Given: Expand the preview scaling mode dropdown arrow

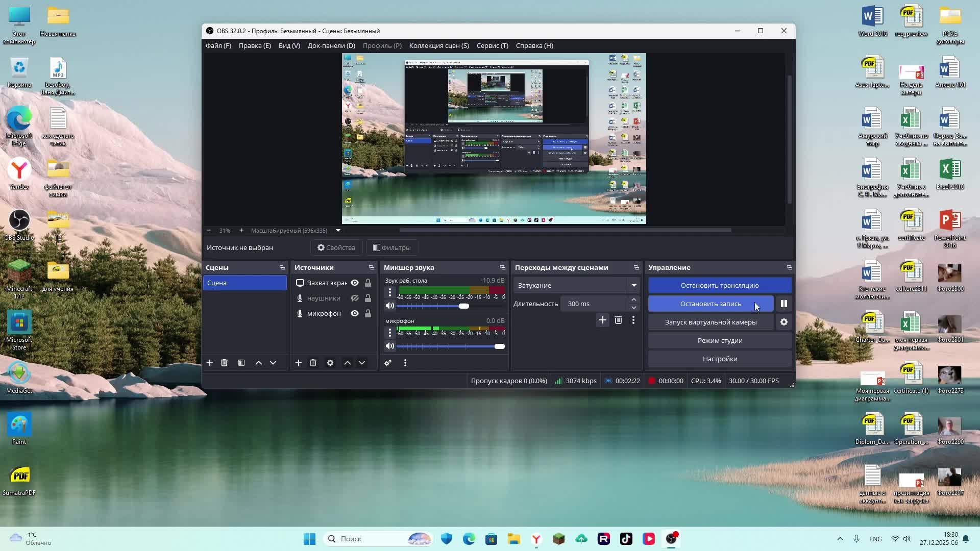Looking at the screenshot, I should click(x=338, y=231).
